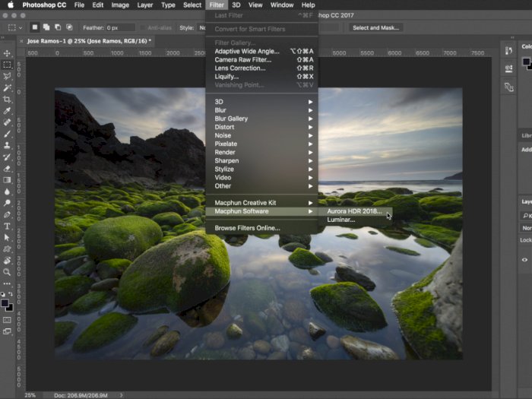532x399 pixels.
Task: Choose Adaptive Wide Angle item
Action: click(261, 51)
